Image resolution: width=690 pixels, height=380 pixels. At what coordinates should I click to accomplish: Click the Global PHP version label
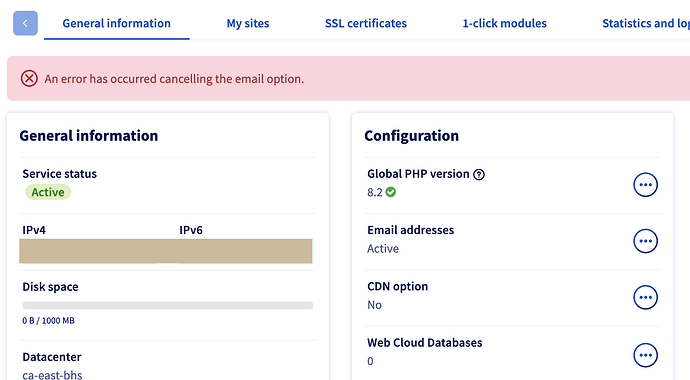418,174
